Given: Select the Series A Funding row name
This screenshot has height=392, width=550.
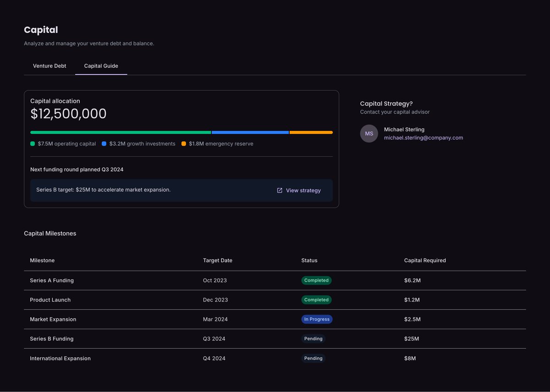Looking at the screenshot, I should (x=52, y=280).
